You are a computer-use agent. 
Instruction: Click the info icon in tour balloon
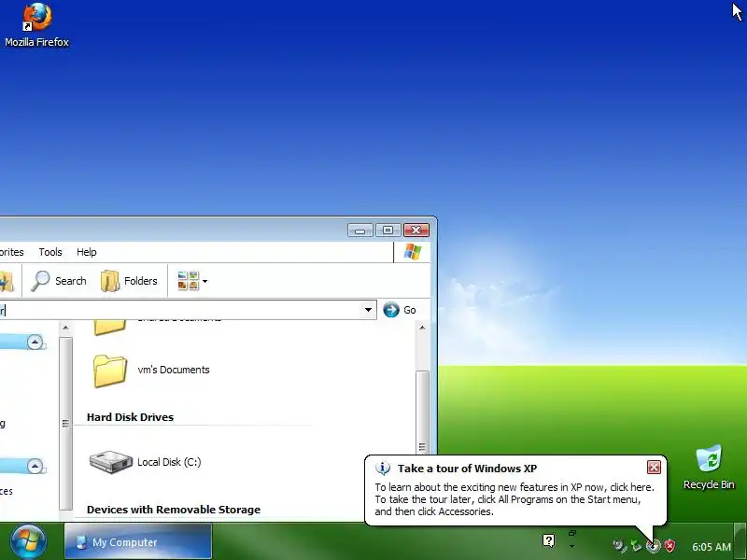383,469
